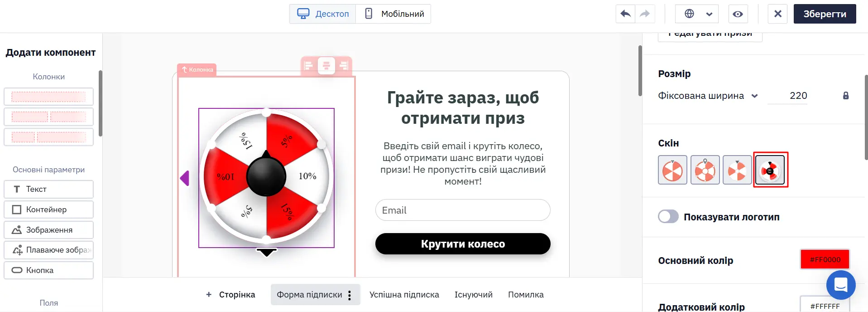Click the Колонка label tag
868x312 pixels.
[197, 69]
